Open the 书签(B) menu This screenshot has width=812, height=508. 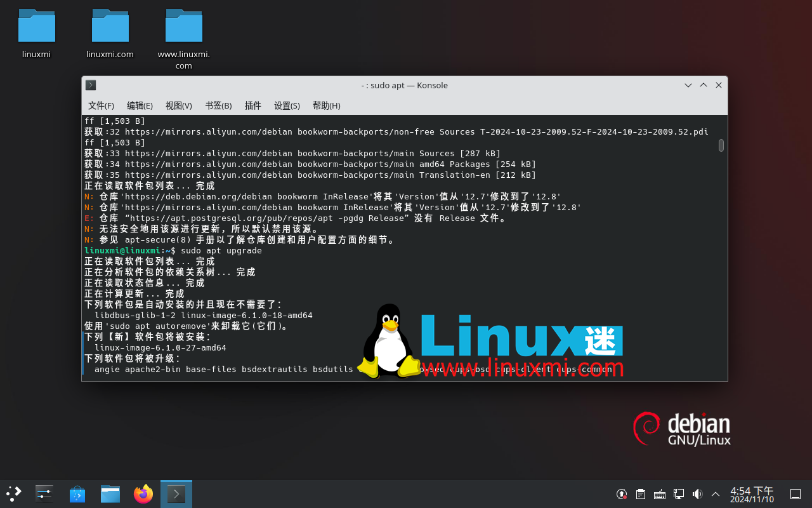click(x=218, y=105)
